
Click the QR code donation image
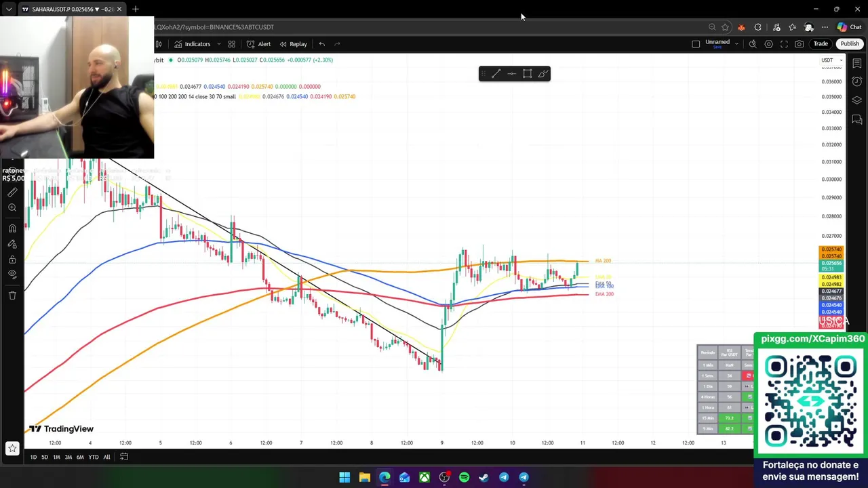pyautogui.click(x=810, y=401)
